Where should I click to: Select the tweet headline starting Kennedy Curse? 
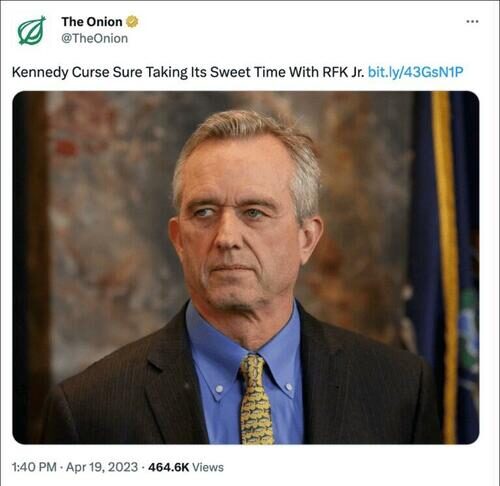[x=188, y=72]
